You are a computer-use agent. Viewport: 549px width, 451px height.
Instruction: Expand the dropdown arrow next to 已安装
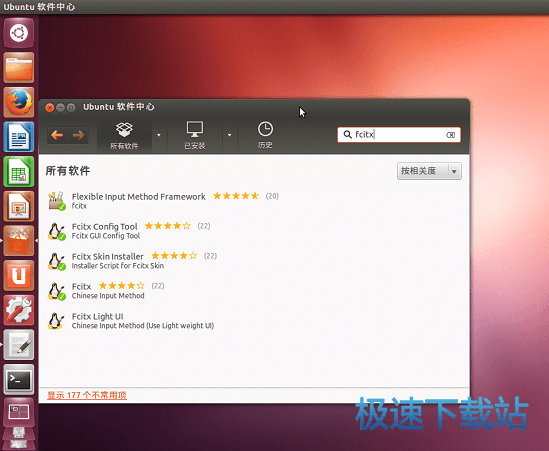point(229,135)
